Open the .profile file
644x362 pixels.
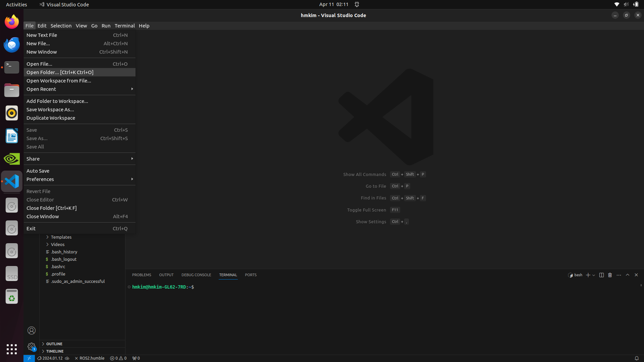58,274
